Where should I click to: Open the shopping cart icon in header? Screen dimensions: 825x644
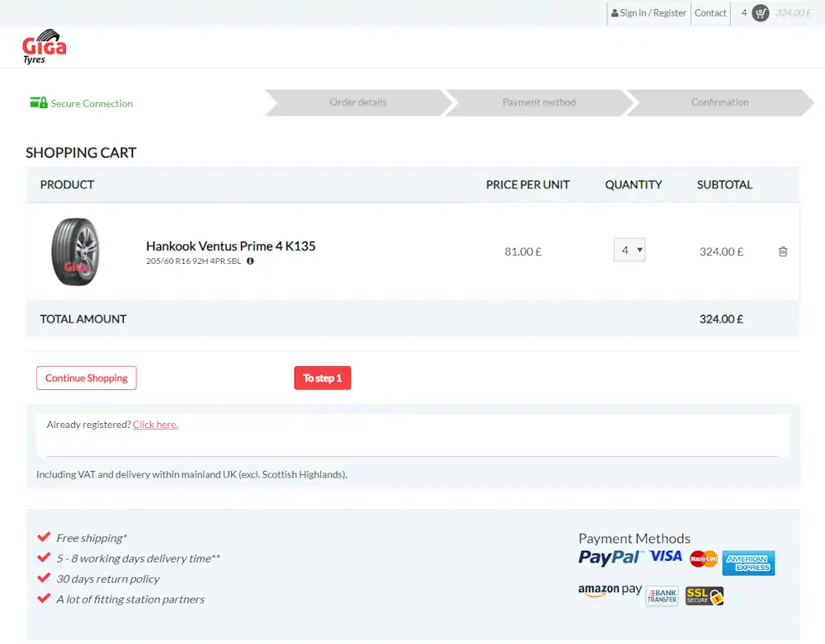click(x=760, y=12)
